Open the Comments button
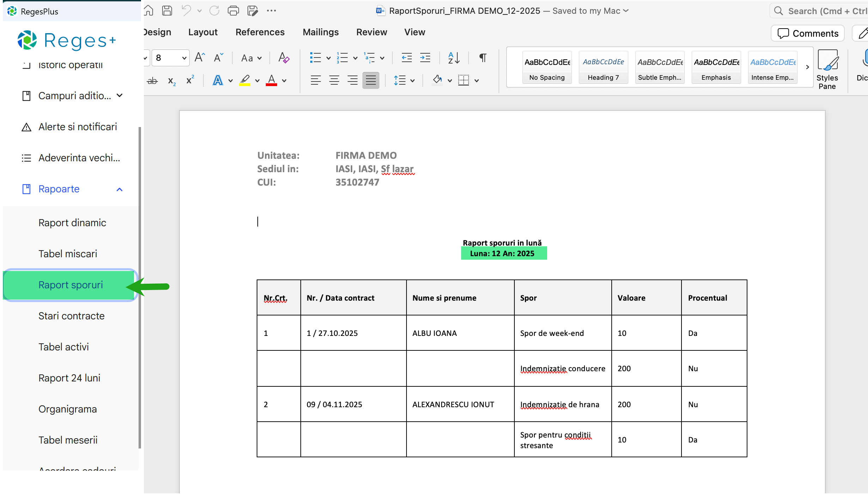This screenshot has height=494, width=868. (807, 34)
